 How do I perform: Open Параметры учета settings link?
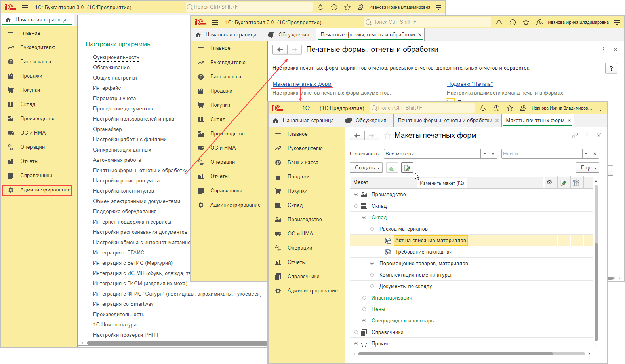coord(114,99)
